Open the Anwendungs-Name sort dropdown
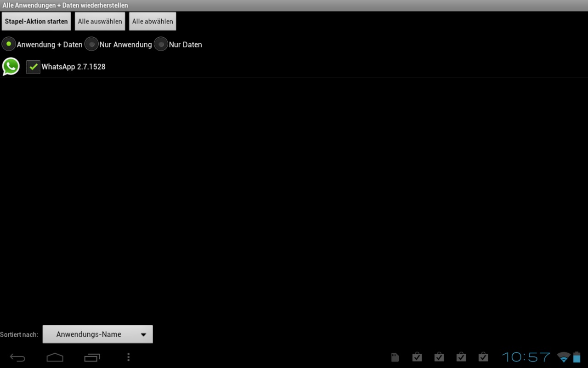The image size is (588, 368). 97,334
